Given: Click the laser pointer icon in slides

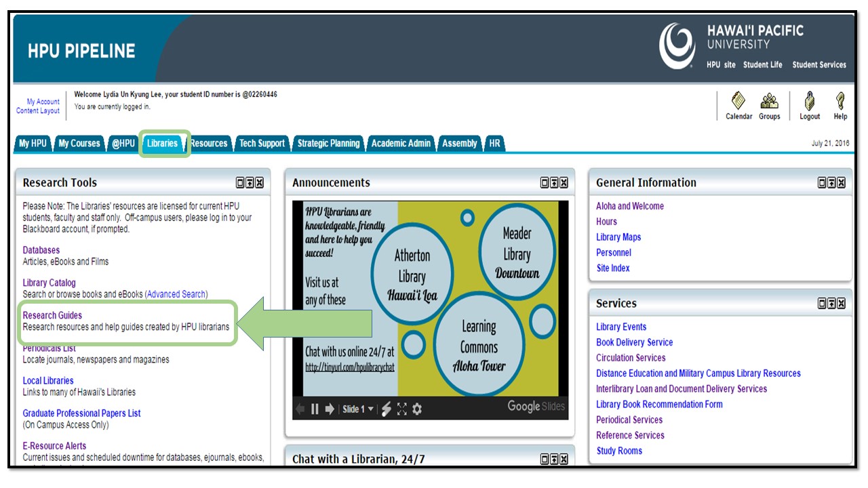Looking at the screenshot, I should [387, 409].
